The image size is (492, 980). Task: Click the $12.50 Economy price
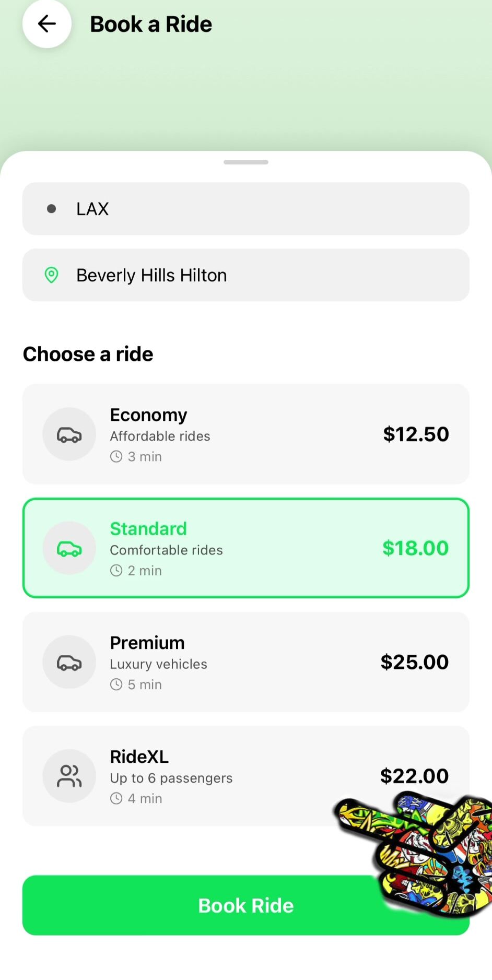click(x=416, y=434)
